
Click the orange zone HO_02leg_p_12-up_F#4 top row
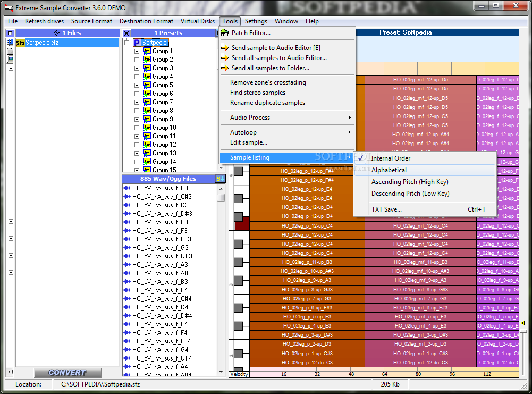pyautogui.click(x=307, y=171)
